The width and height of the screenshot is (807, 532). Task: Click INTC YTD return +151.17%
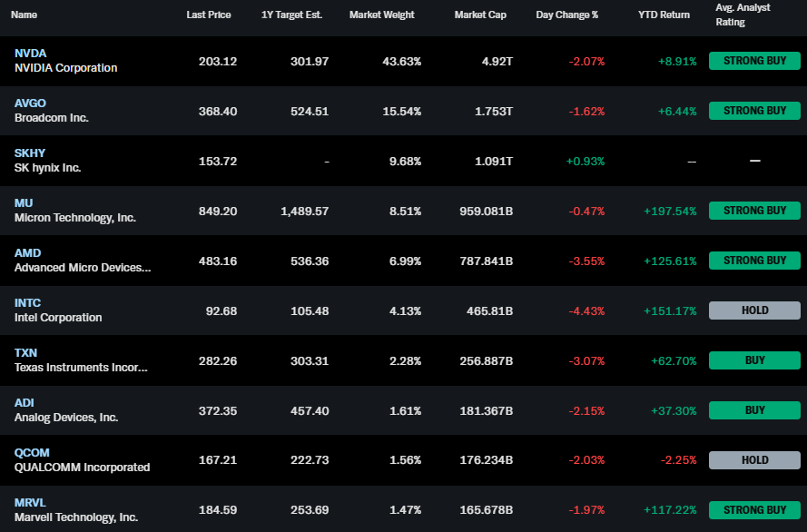click(670, 310)
